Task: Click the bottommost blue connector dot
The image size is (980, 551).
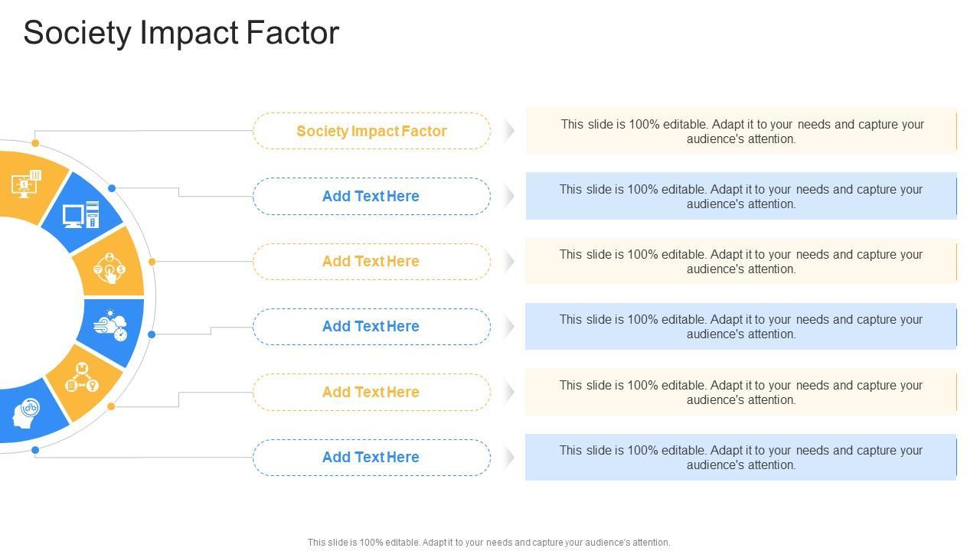Action: pos(35,450)
